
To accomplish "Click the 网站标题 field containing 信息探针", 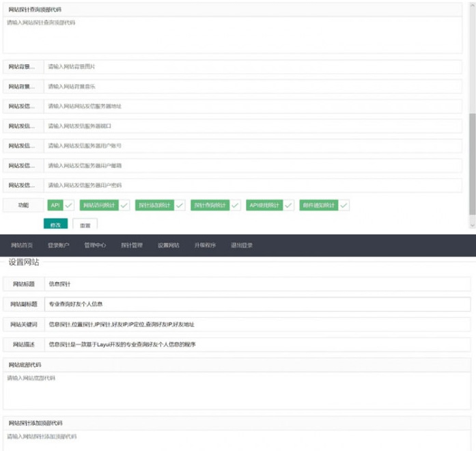I will coord(257,284).
